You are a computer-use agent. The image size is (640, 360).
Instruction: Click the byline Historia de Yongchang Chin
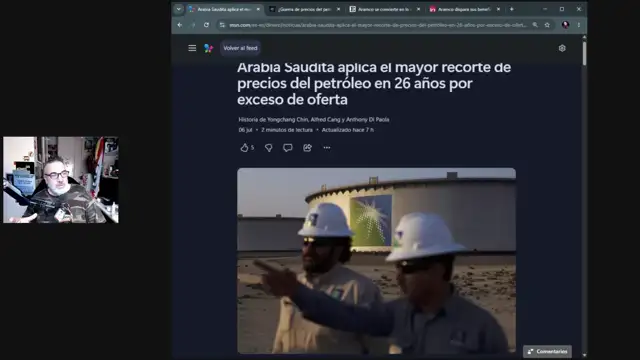coord(314,120)
